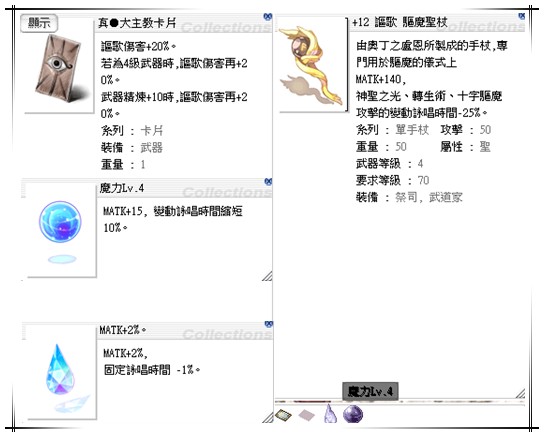
Task: Click the pale crystal slot icon
Action: (330, 413)
